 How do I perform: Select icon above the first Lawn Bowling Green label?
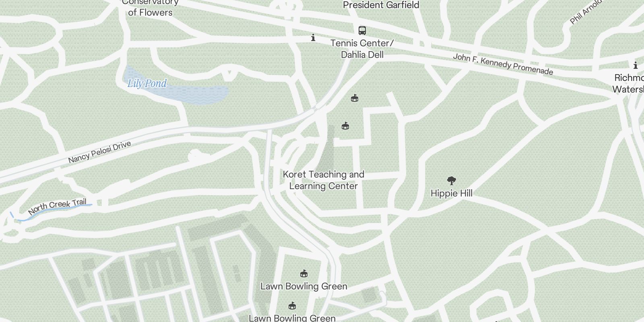click(x=304, y=274)
